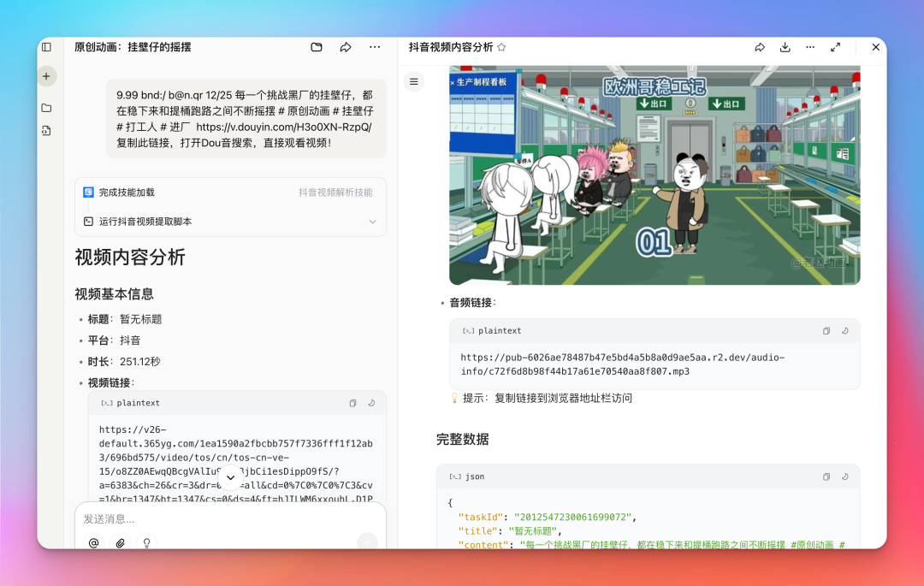Click the folder icon in the chat header
The width and height of the screenshot is (924, 586).
[316, 47]
